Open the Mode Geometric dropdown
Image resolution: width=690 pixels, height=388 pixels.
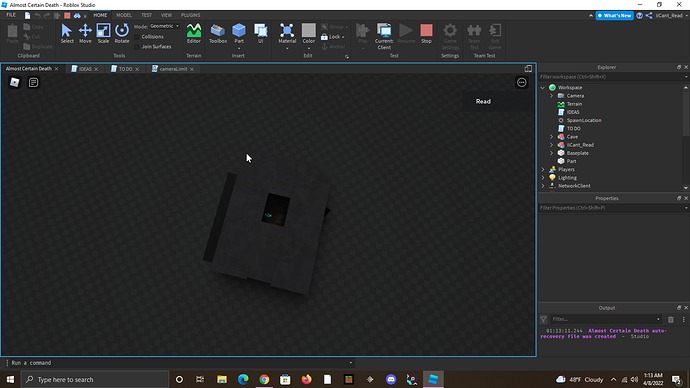[165, 26]
